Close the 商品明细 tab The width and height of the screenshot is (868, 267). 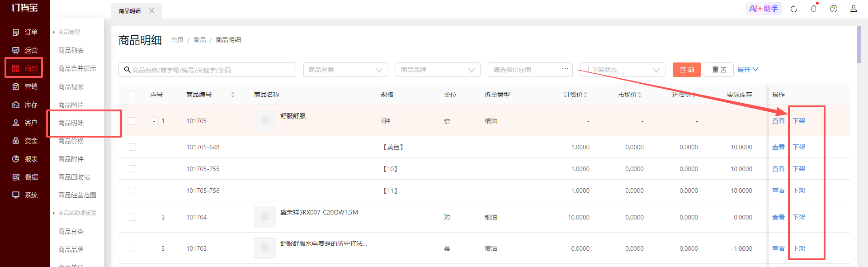tap(152, 11)
